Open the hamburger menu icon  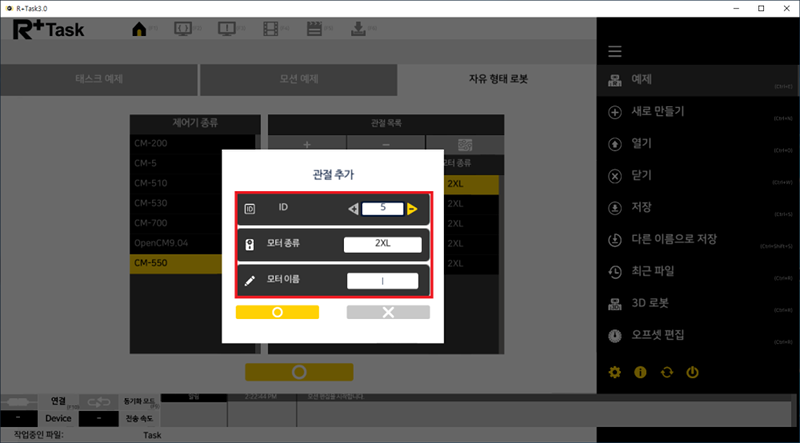coord(615,51)
